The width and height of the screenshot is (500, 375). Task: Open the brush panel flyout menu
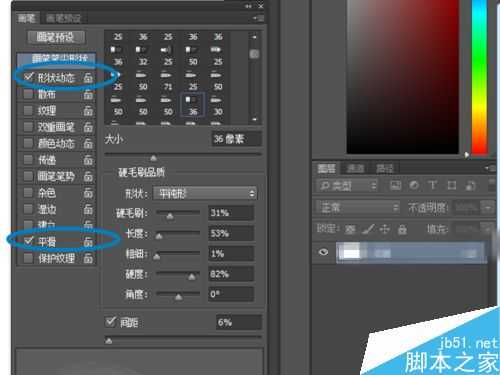click(x=258, y=18)
